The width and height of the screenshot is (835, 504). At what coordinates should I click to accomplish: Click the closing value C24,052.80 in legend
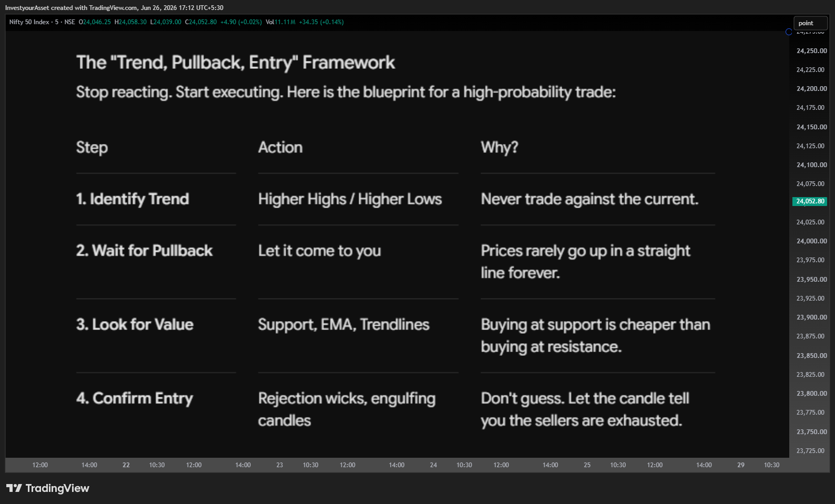201,22
